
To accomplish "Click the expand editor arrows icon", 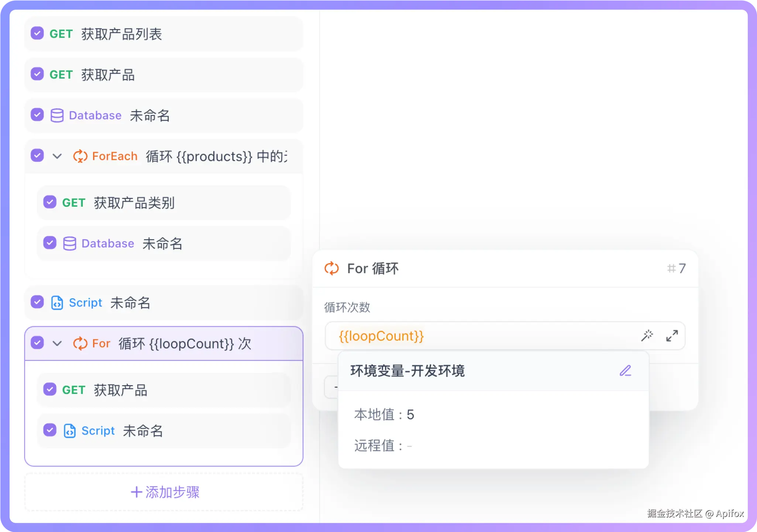I will click(x=672, y=336).
